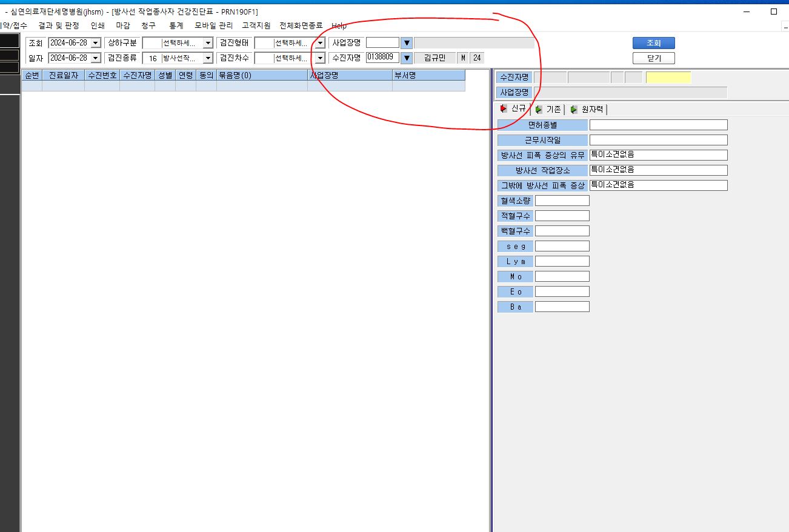Expand the 일자 end date dropdown

pyautogui.click(x=96, y=58)
